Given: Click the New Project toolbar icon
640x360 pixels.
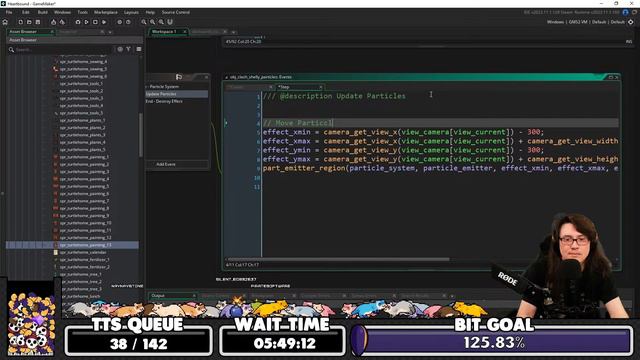Looking at the screenshot, I should point(20,22).
